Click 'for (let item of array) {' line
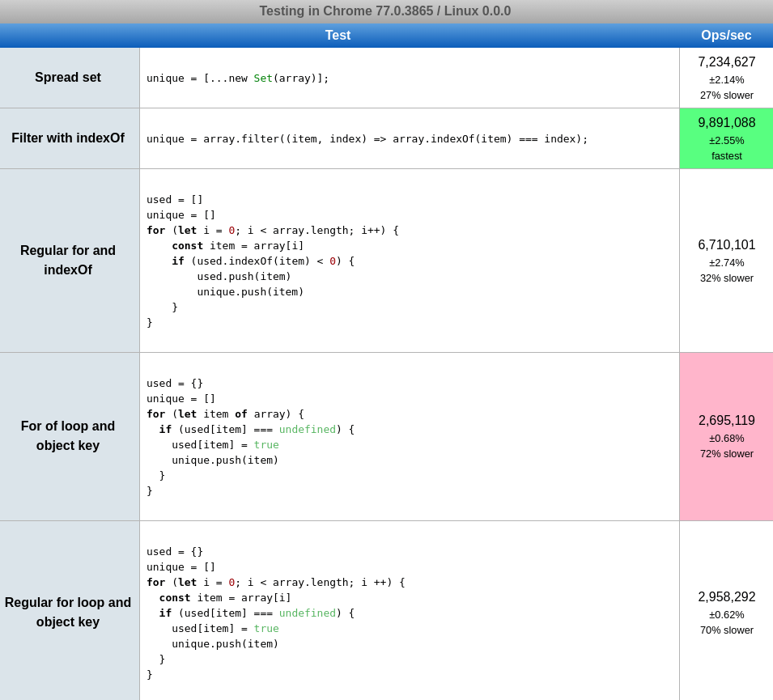 pyautogui.click(x=225, y=414)
